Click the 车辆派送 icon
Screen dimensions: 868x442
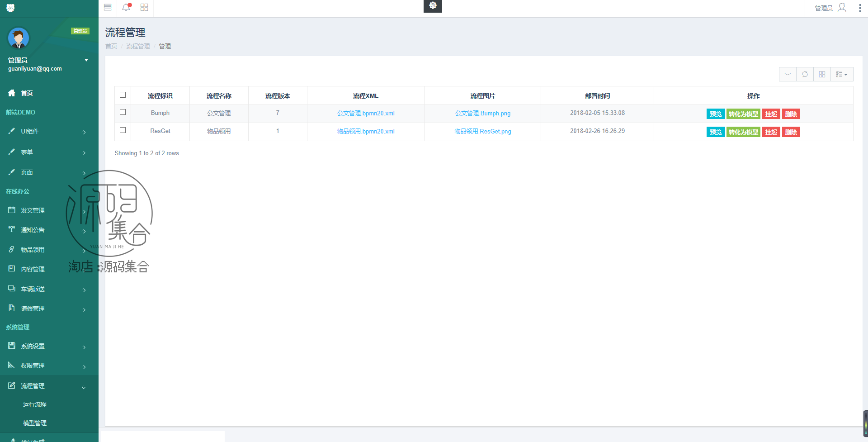12,289
